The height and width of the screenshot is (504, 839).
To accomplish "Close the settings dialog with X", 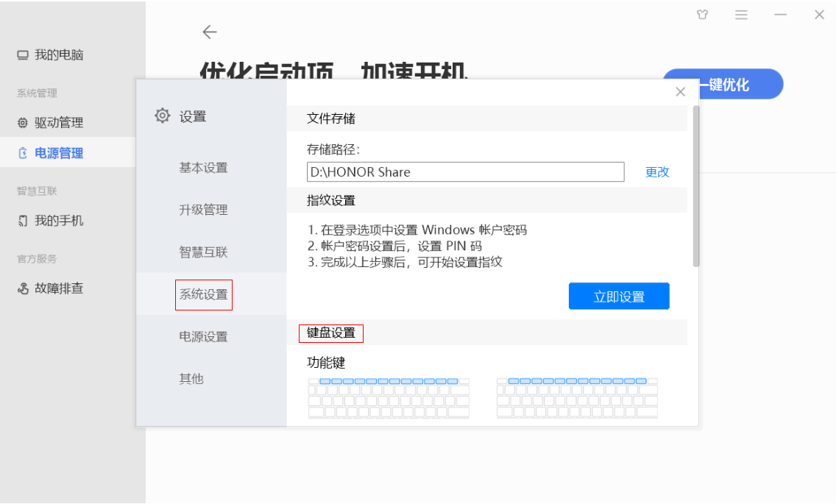I will click(x=680, y=92).
